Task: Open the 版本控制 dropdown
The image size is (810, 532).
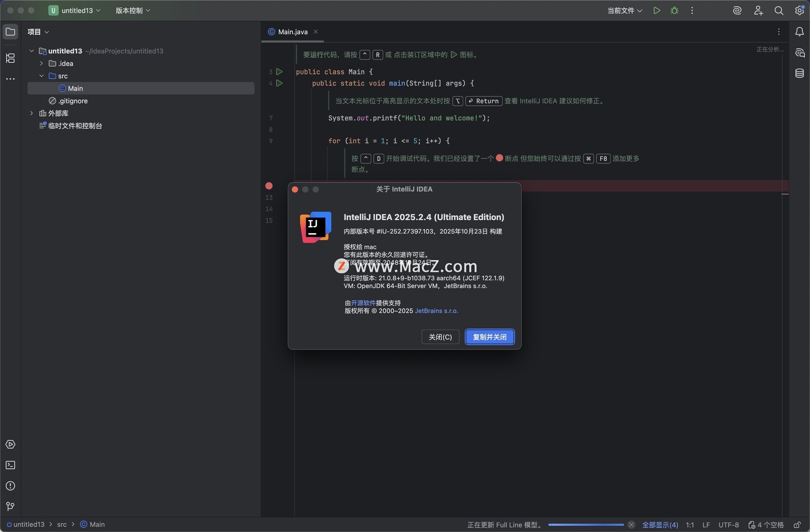Action: click(x=132, y=11)
